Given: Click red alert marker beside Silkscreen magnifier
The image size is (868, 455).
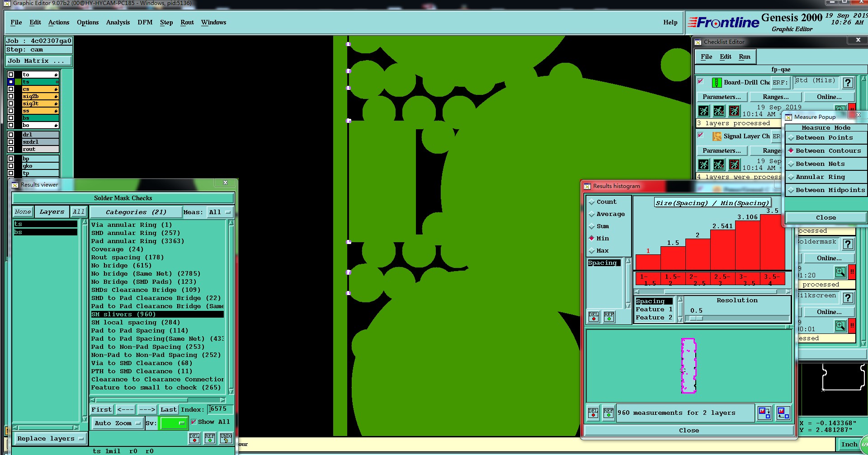Looking at the screenshot, I should pos(852,326).
